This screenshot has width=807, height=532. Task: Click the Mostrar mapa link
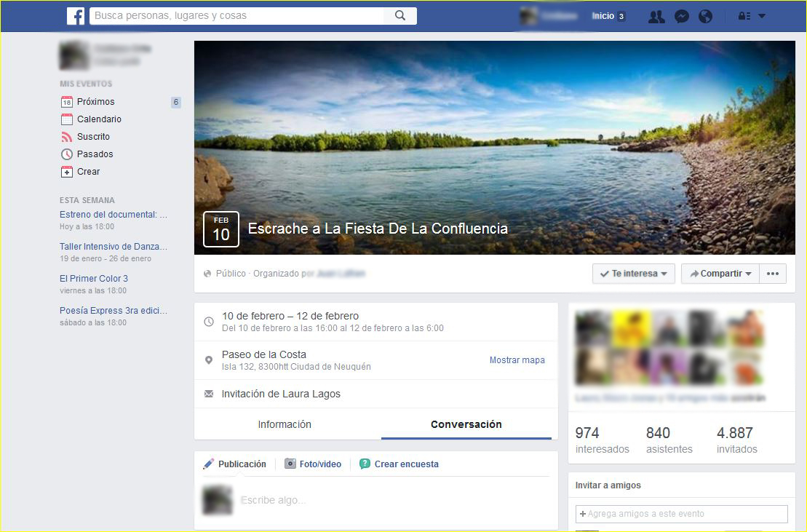point(517,360)
